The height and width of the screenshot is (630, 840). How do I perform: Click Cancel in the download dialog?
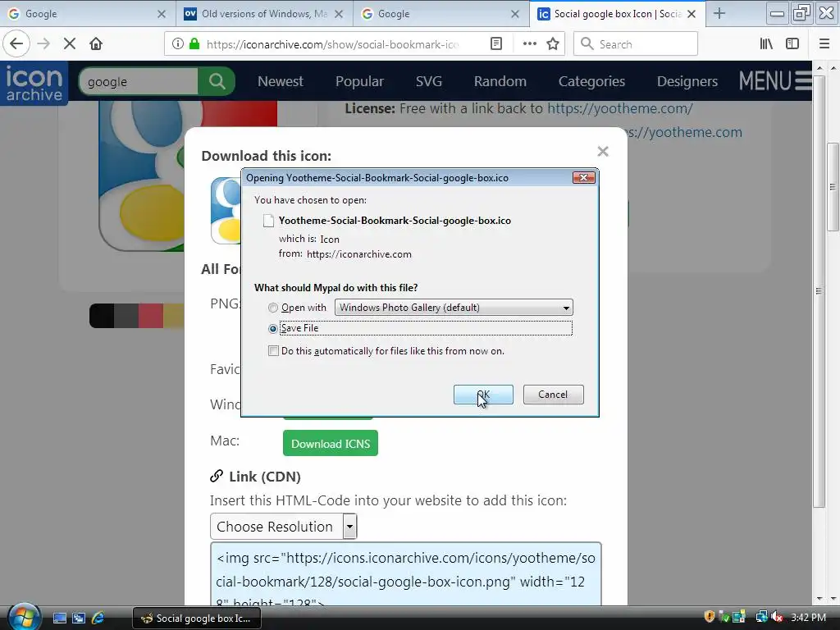(553, 395)
